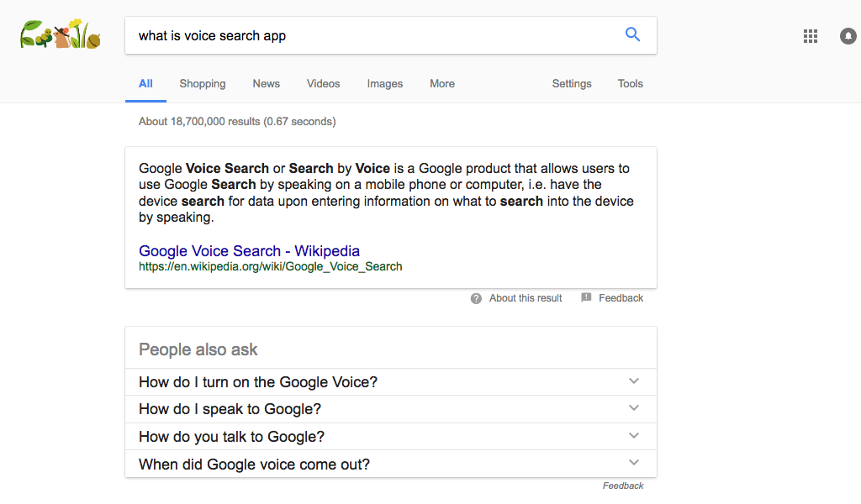Open the More search categories menu
The height and width of the screenshot is (504, 861).
point(442,84)
